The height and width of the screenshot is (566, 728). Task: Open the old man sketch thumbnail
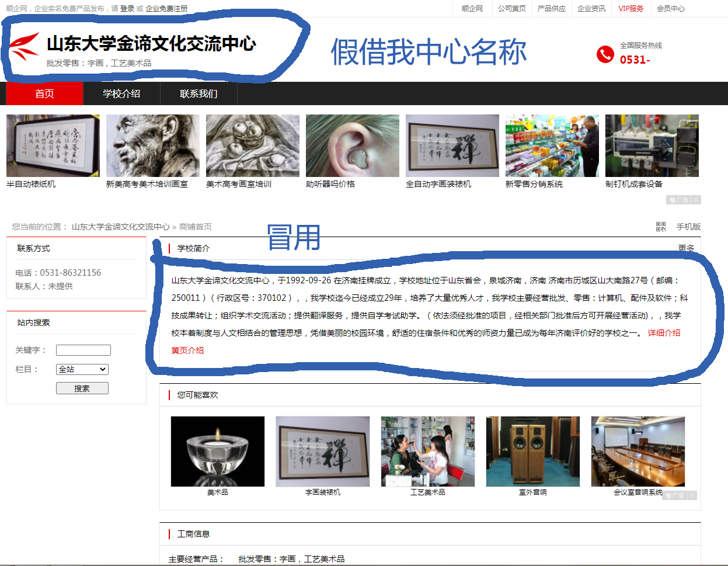(153, 145)
